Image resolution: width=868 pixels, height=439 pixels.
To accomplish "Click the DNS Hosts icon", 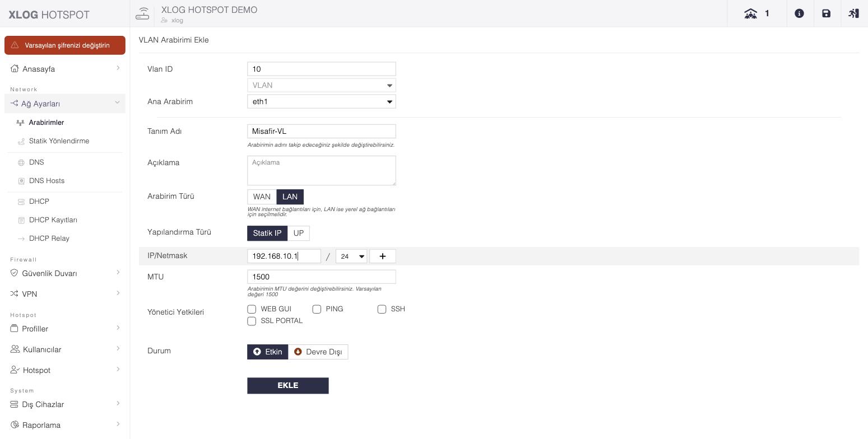I will [21, 181].
